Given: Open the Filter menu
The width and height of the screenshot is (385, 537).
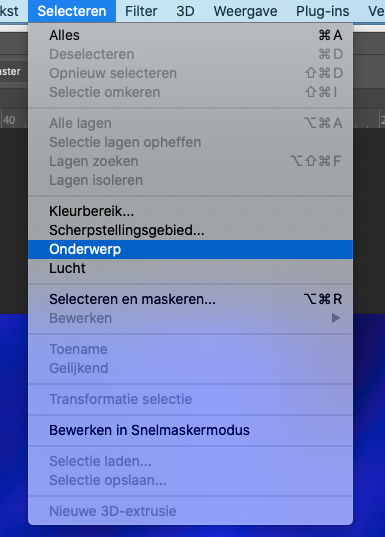Looking at the screenshot, I should tap(141, 11).
